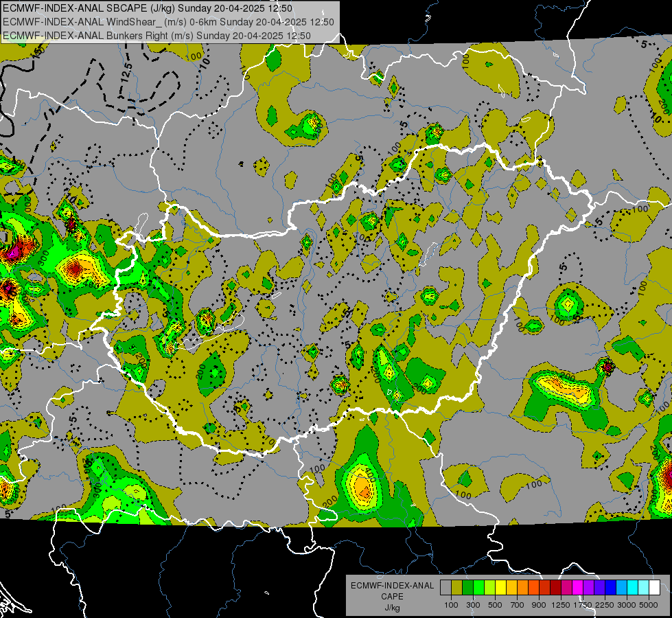Click the amber legend swatch before 700
This screenshot has width=672, height=618.
pos(511,587)
